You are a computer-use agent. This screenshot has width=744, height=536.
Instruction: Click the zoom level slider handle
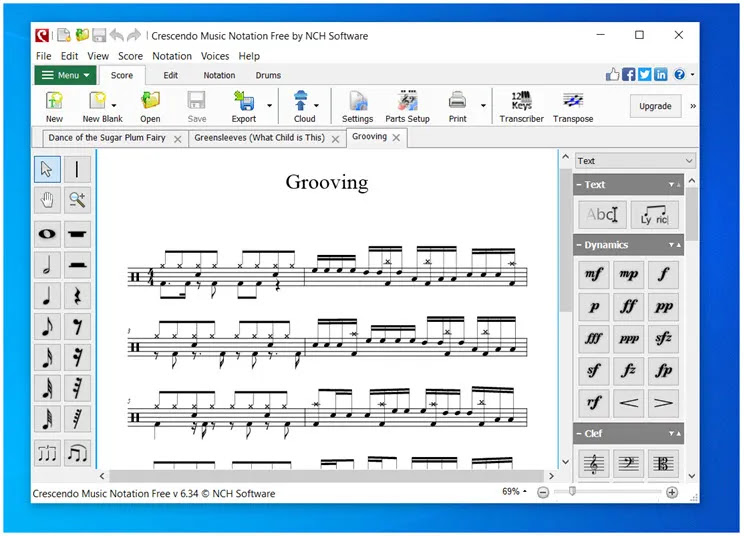coord(573,491)
